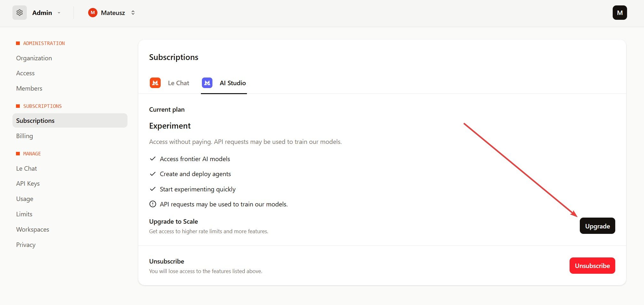Open Organization in the sidebar
Viewport: 644px width, 305px height.
34,58
